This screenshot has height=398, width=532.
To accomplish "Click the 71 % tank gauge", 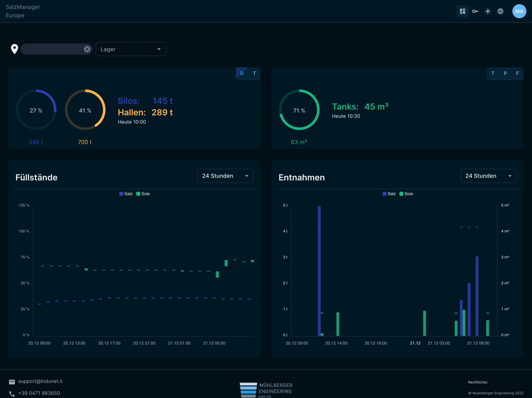I will coord(299,110).
